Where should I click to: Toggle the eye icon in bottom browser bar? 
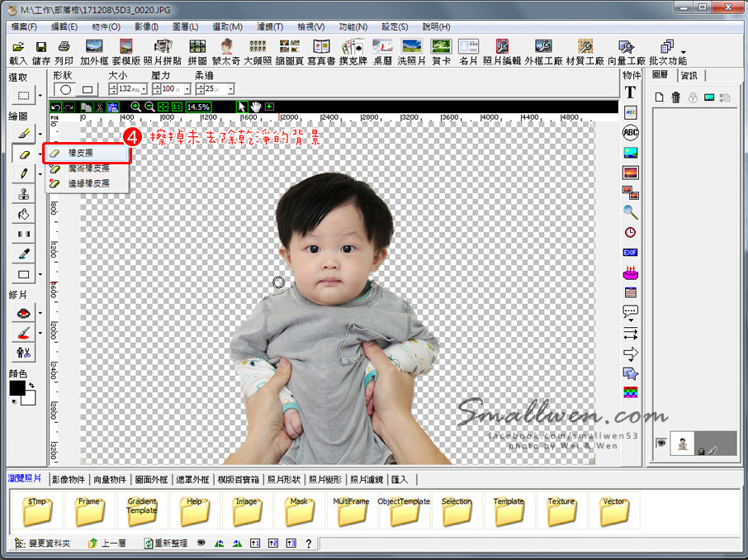pos(201,543)
